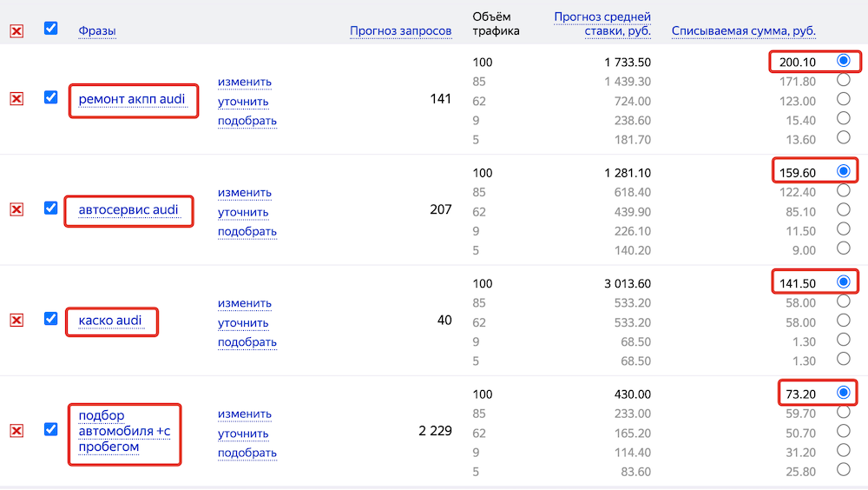Select the 171.80 radio option
This screenshot has height=490, width=868.
(x=843, y=80)
